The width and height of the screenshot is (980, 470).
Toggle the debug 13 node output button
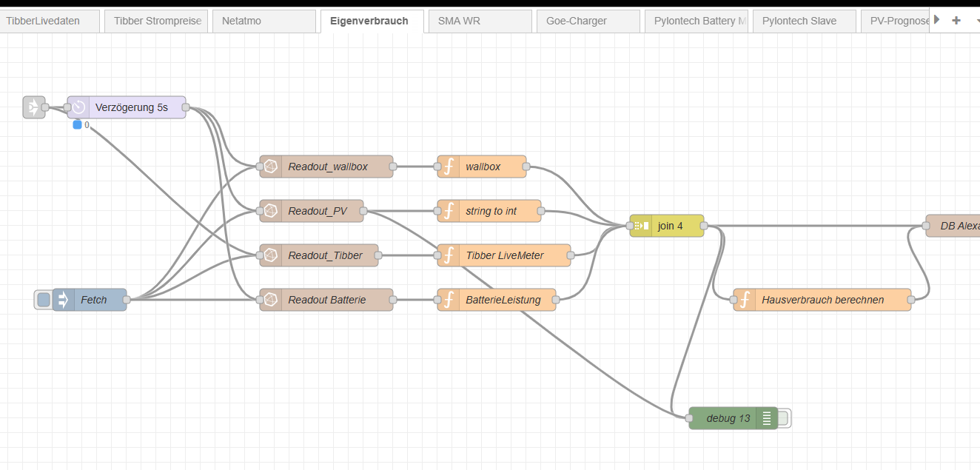pos(784,418)
